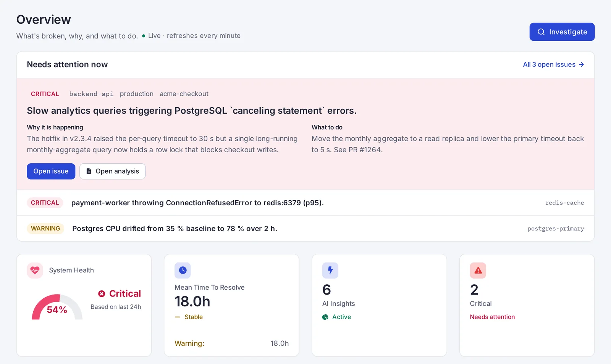
Task: Click the Investigate button
Action: point(562,32)
